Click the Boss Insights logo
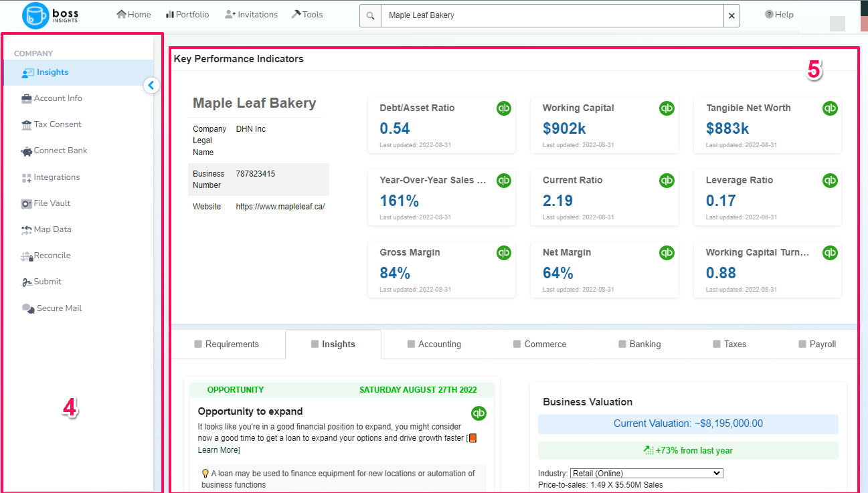Image resolution: width=868 pixels, height=493 pixels. [x=50, y=15]
